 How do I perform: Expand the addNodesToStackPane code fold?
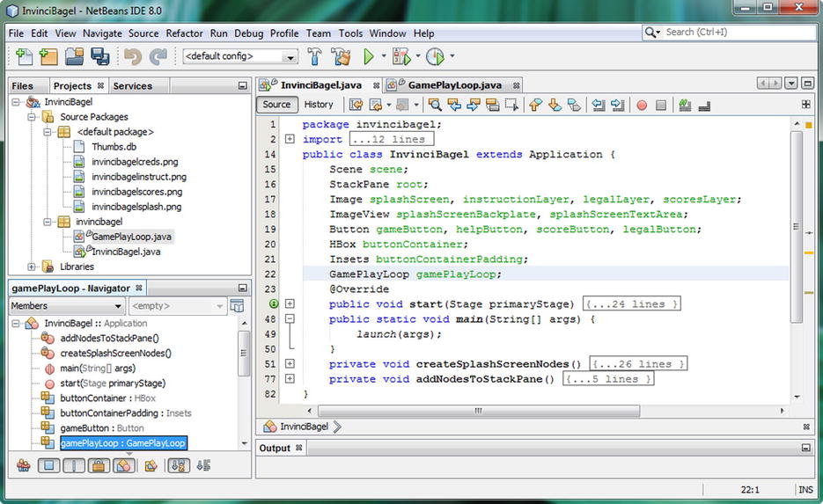(x=290, y=378)
